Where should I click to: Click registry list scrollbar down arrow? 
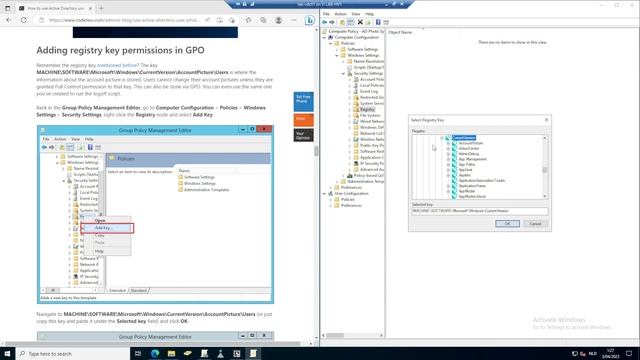544,196
